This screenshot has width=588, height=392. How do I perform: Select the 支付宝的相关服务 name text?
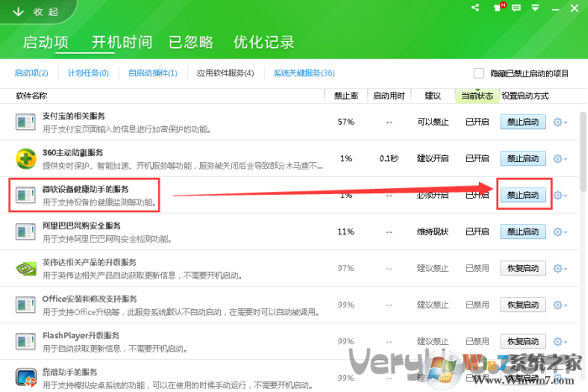point(74,116)
